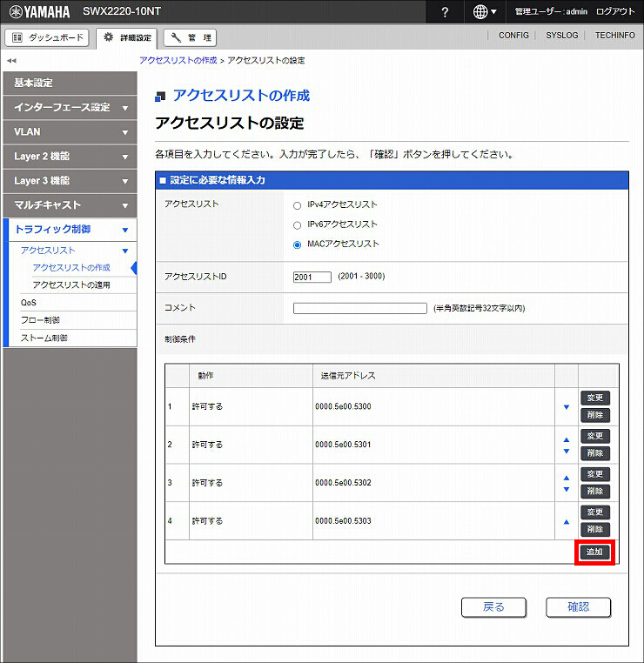The width and height of the screenshot is (644, 663).
Task: Switch to 詳細設定 tab
Action: point(127,38)
